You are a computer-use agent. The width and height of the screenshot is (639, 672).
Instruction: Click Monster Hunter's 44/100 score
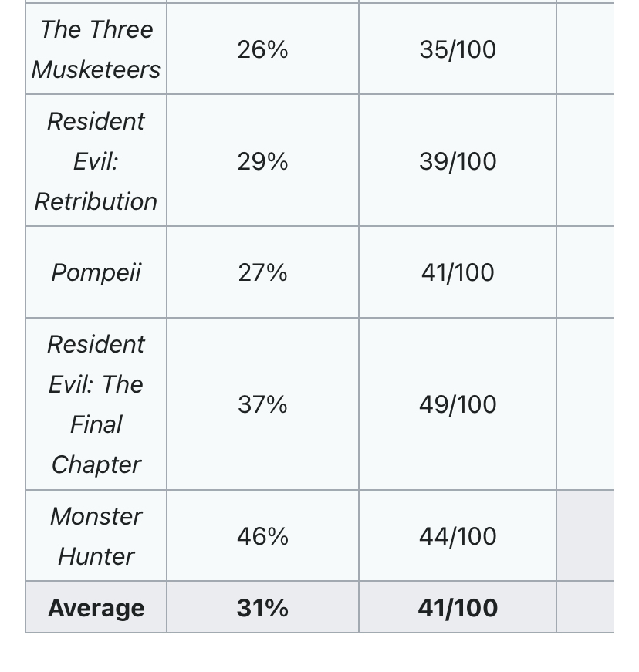coord(458,536)
